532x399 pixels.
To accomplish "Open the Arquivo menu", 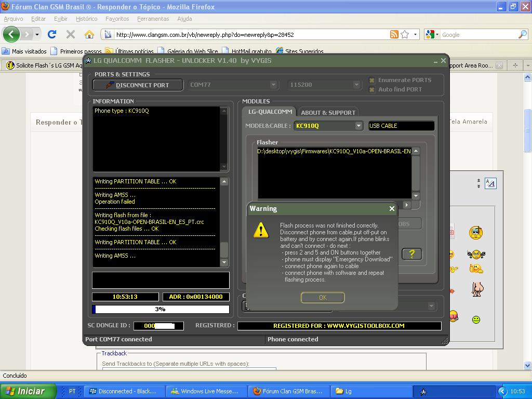I will pyautogui.click(x=14, y=19).
